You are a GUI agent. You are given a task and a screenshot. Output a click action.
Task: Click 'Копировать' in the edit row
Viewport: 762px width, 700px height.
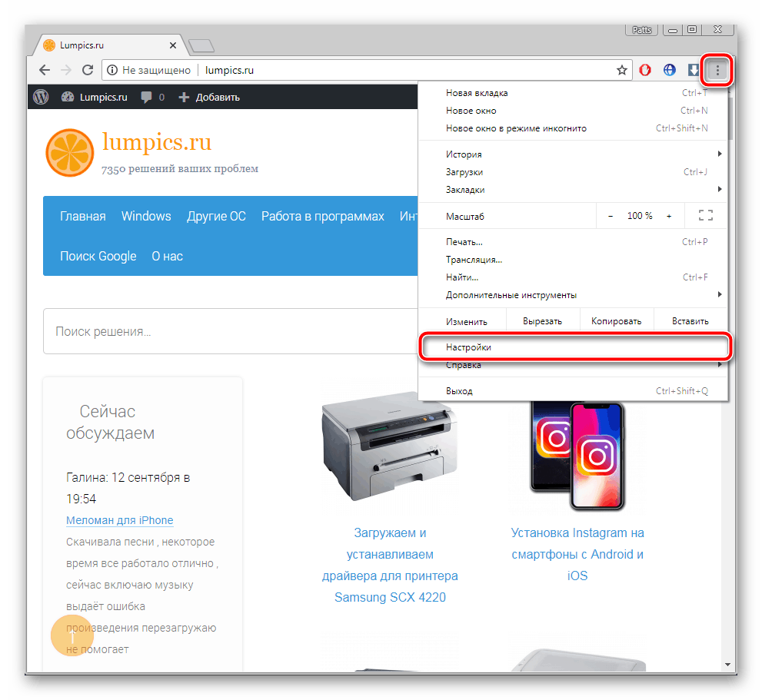[616, 321]
